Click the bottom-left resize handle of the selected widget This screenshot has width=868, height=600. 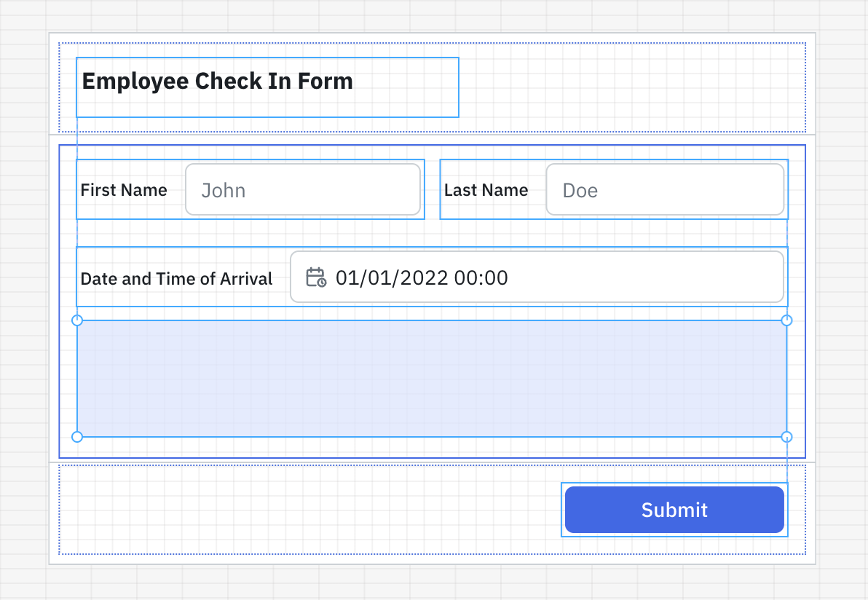click(x=76, y=437)
